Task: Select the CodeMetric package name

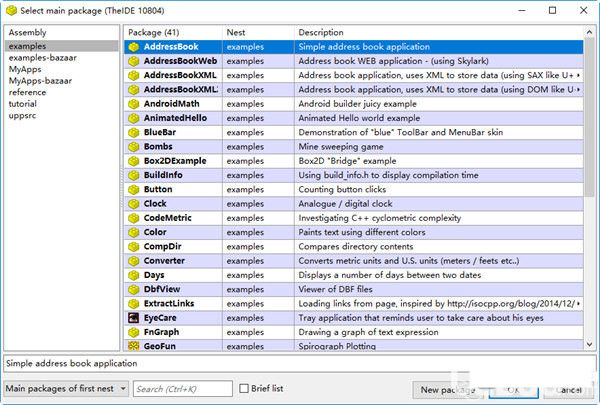Action: [x=168, y=218]
